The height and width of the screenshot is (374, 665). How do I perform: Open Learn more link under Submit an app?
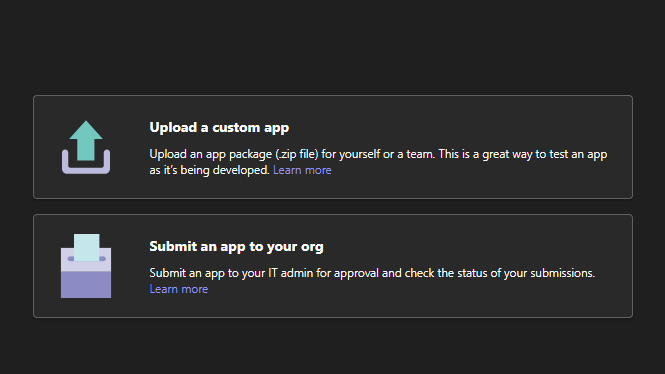pos(179,289)
